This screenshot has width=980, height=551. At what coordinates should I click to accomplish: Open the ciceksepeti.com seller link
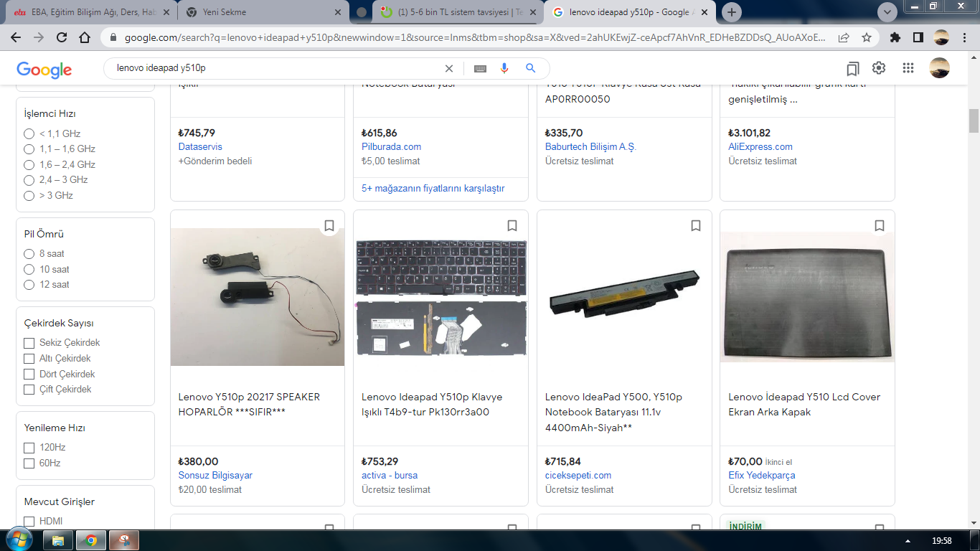(x=578, y=476)
